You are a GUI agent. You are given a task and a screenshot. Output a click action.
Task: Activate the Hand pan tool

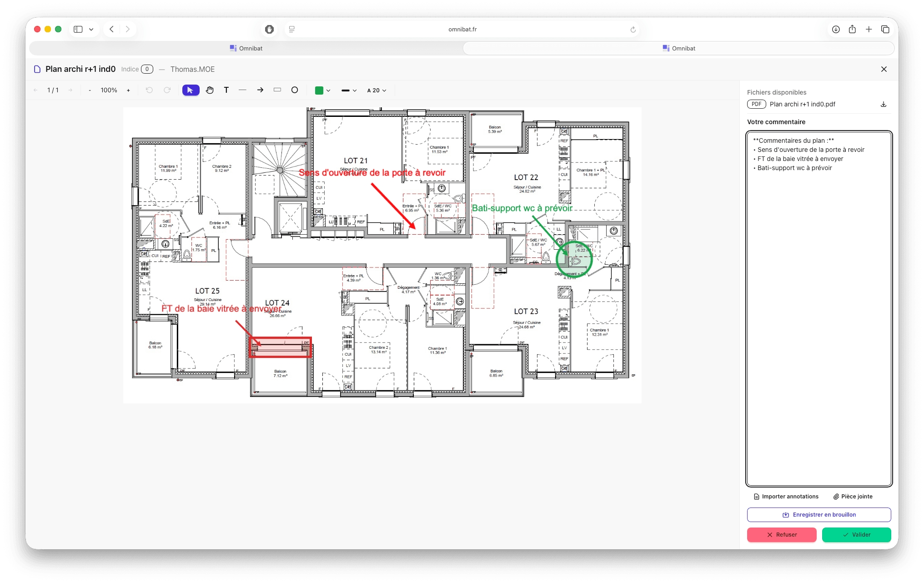click(209, 90)
